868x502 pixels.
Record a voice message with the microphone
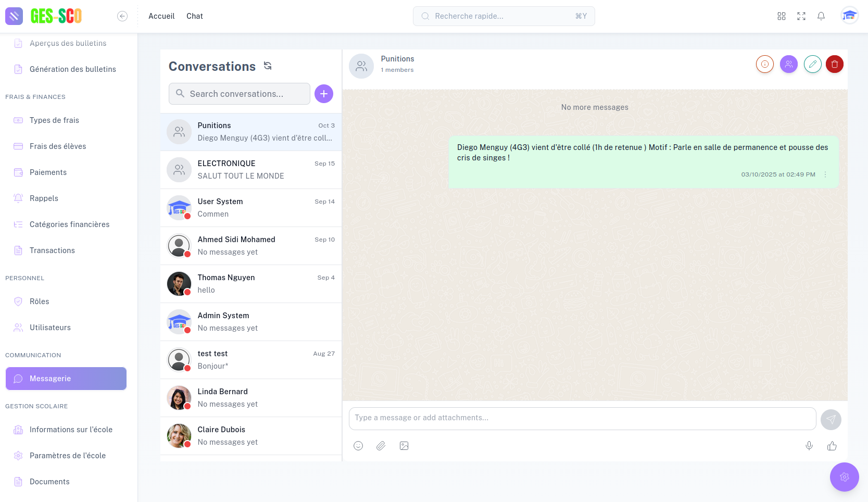click(x=809, y=446)
